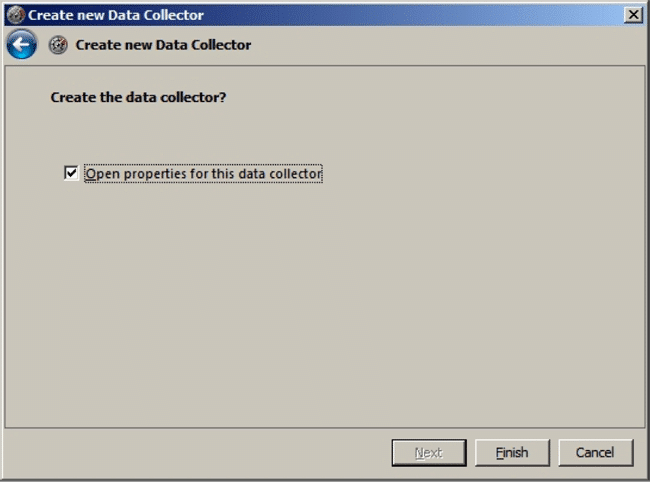Viewport: 650px width, 482px height.
Task: Click the bold wizard heading below title bar
Action: click(x=163, y=45)
